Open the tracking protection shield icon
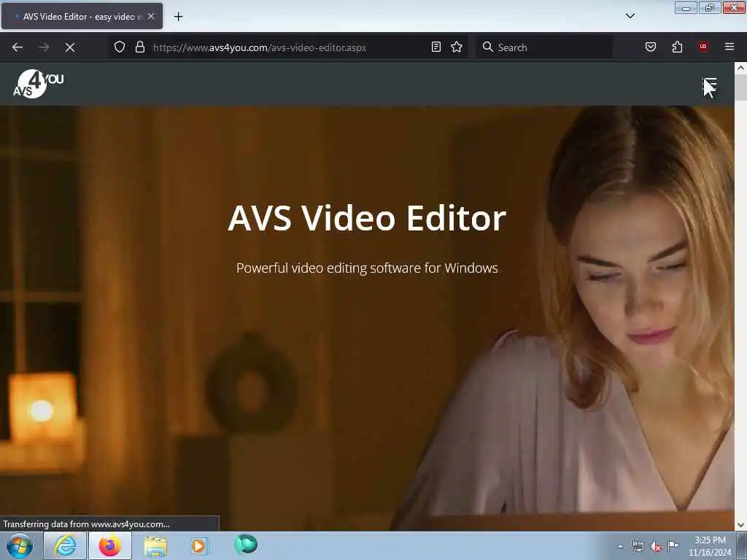The height and width of the screenshot is (560, 747). [120, 47]
